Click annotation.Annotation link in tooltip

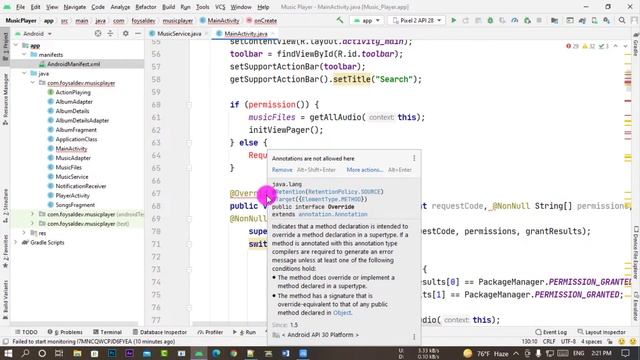pyautogui.click(x=333, y=214)
